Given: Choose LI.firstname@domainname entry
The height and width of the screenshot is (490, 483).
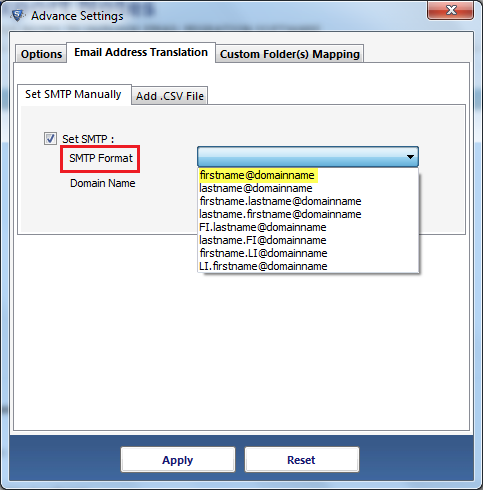Looking at the screenshot, I should [308, 266].
